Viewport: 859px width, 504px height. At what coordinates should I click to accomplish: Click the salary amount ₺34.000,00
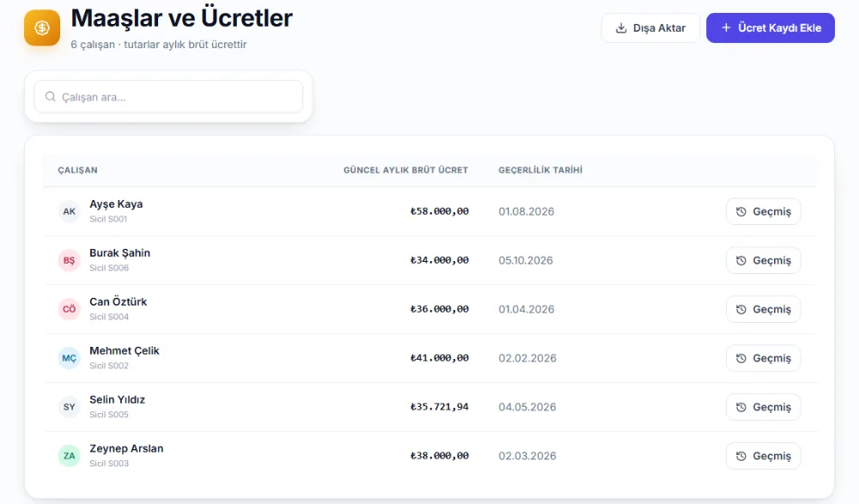tap(439, 260)
